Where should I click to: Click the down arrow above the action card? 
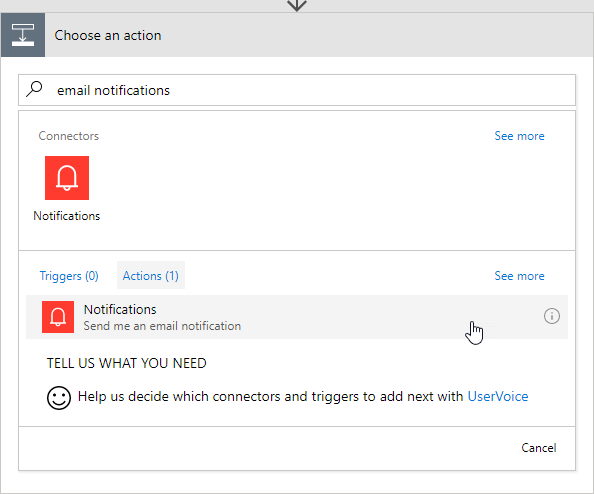click(297, 5)
